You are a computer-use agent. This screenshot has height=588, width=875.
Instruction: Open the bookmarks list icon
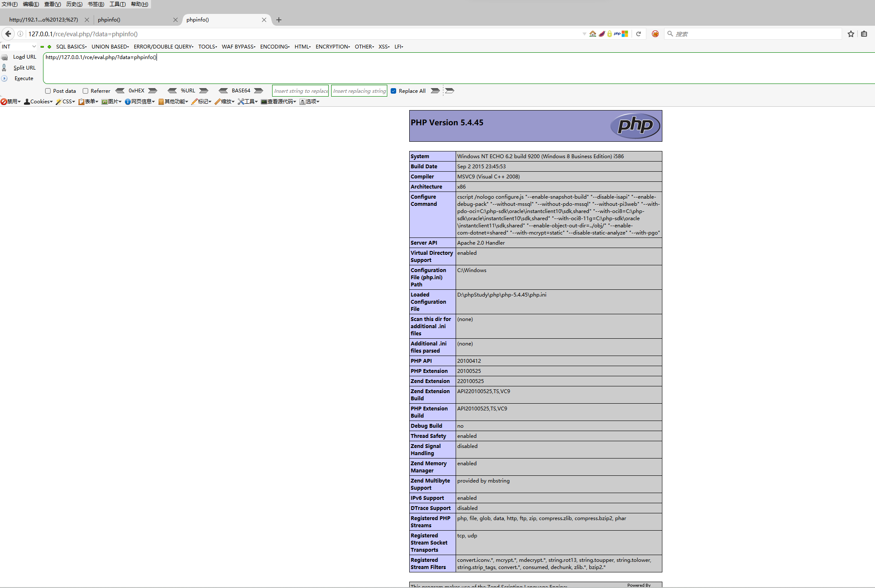(864, 34)
